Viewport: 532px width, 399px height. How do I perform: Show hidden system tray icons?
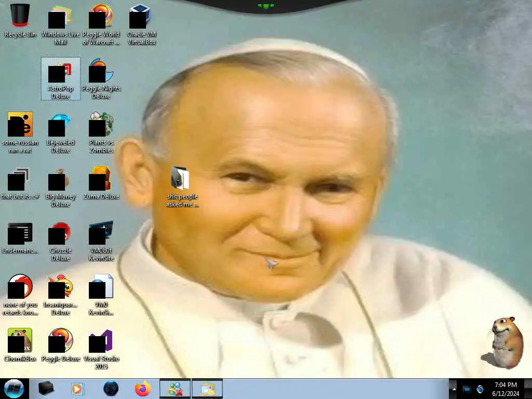[x=454, y=389]
